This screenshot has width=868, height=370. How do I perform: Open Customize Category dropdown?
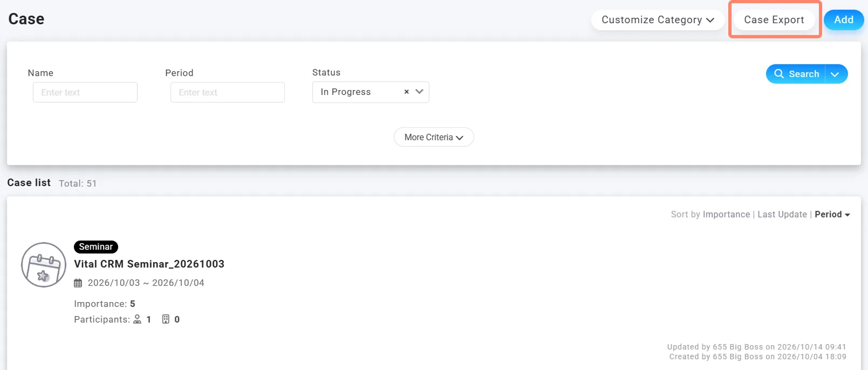[658, 20]
